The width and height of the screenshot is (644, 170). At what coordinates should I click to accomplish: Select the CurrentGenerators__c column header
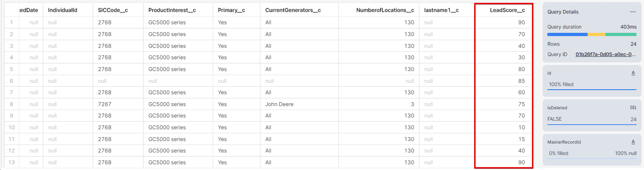[x=293, y=10]
